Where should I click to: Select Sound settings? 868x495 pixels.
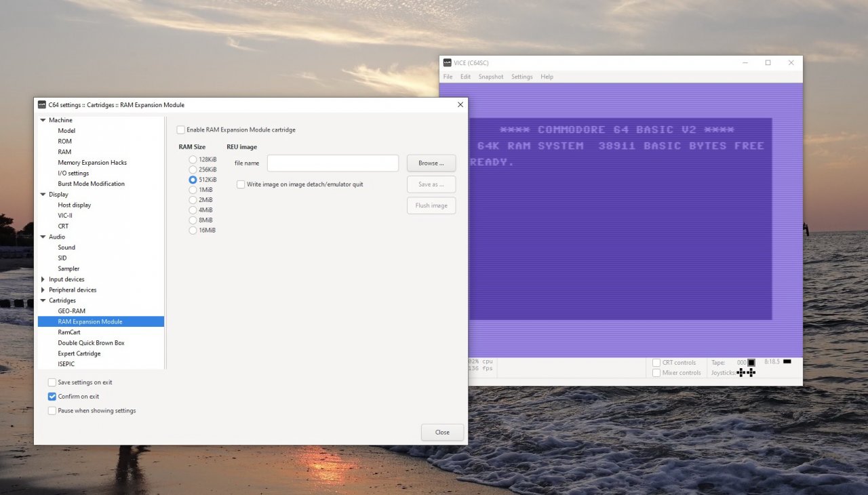tap(66, 248)
